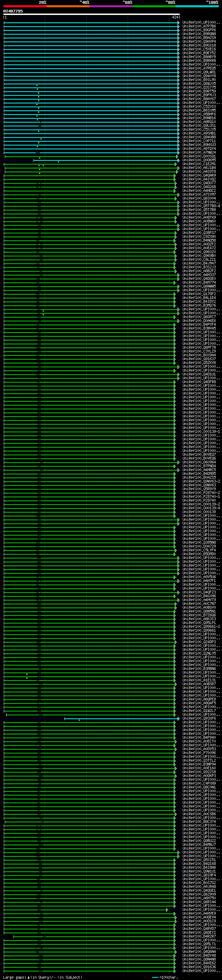Select hit UniRef100_B8ABY9

(x=199, y=57)
